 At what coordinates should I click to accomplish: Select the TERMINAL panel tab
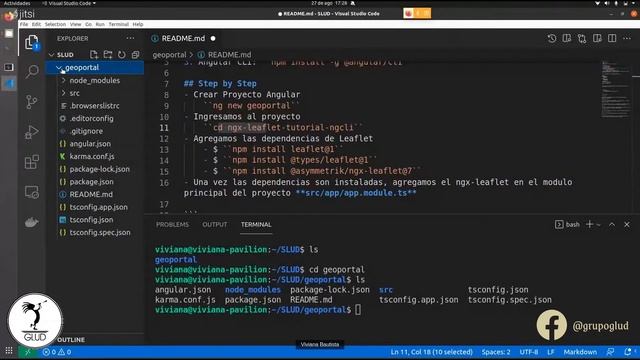[x=256, y=224]
